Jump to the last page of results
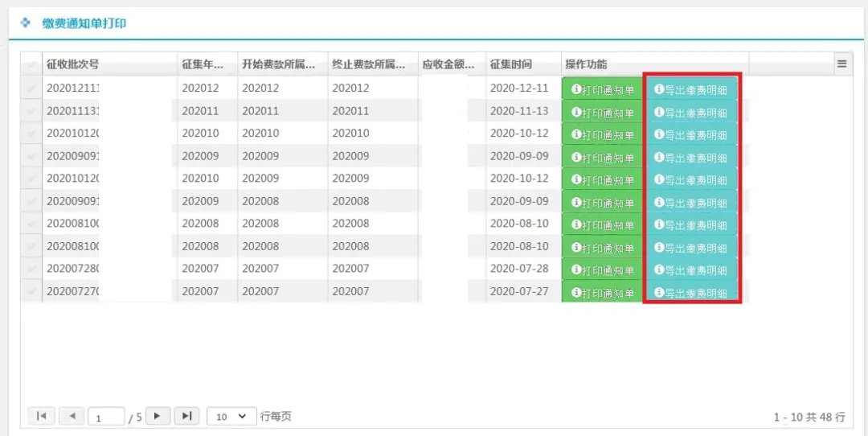Screen dimensions: 868x436 click(186, 416)
